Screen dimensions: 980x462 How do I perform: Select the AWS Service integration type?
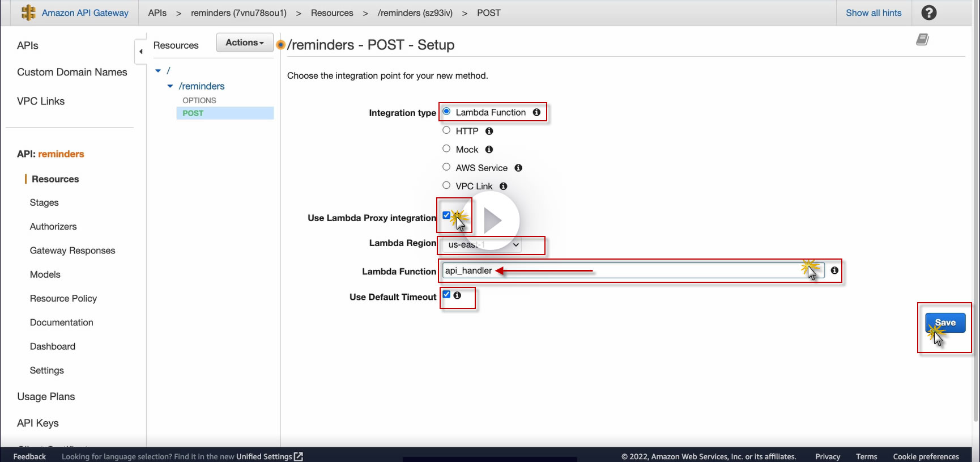(x=446, y=167)
